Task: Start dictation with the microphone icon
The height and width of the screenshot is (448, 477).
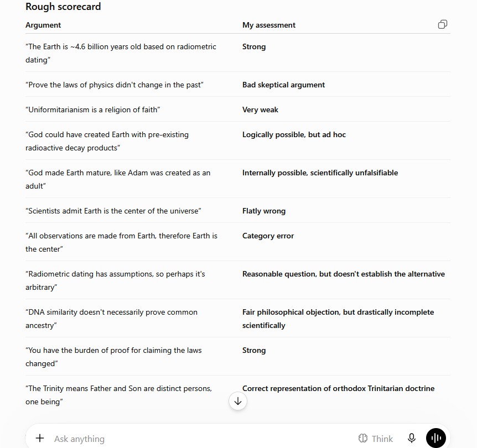Action: pos(411,438)
